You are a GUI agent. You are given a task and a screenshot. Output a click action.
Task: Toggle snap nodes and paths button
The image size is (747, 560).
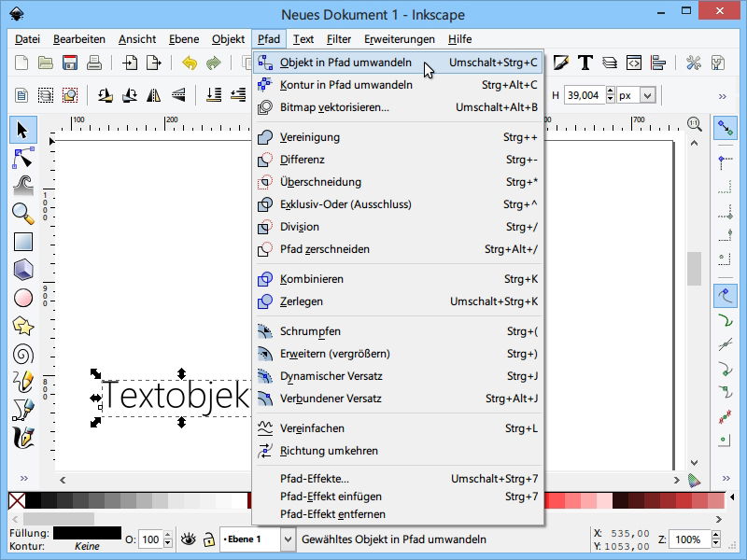tap(726, 296)
